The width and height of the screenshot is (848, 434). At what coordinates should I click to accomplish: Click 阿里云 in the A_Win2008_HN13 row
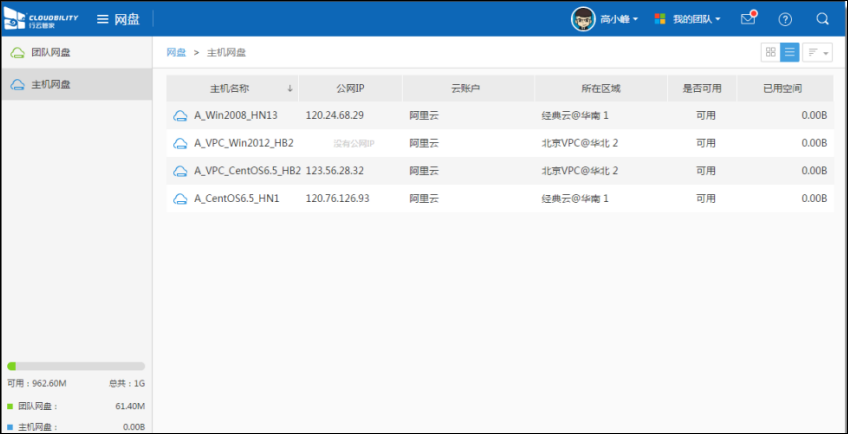424,115
